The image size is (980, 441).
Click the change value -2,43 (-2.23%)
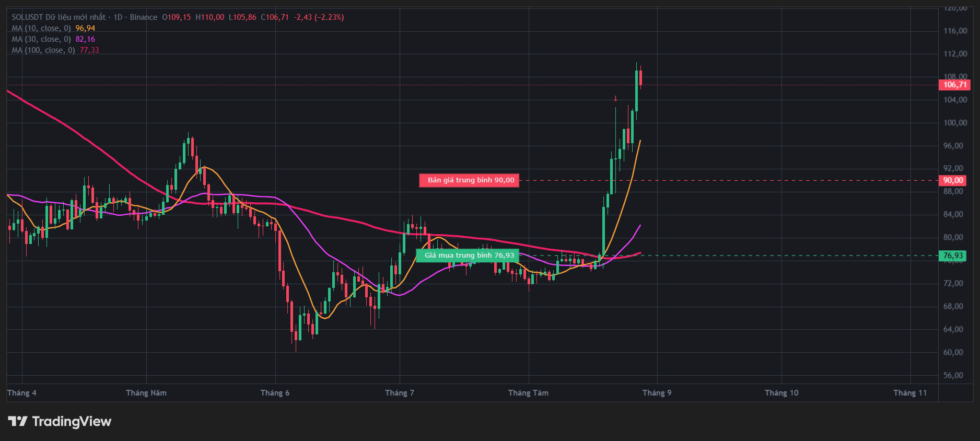click(x=319, y=17)
